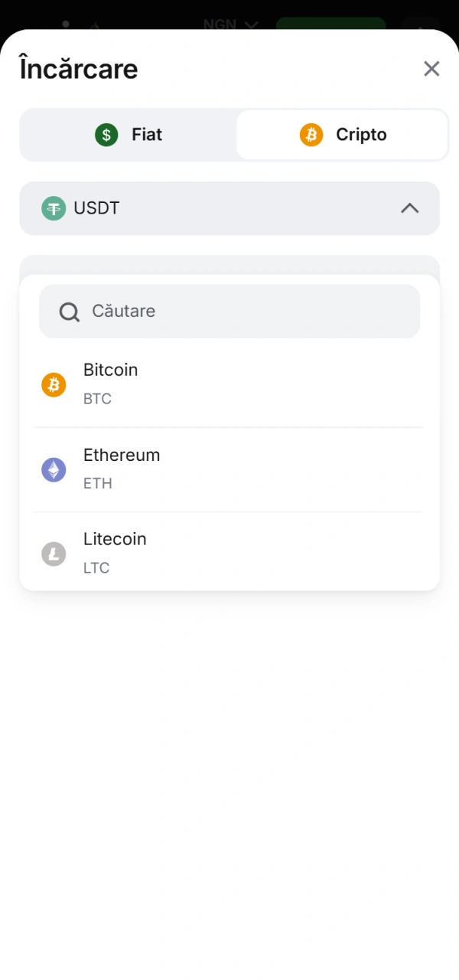Click the LTC ticker label
The height and width of the screenshot is (980, 459).
coord(96,568)
